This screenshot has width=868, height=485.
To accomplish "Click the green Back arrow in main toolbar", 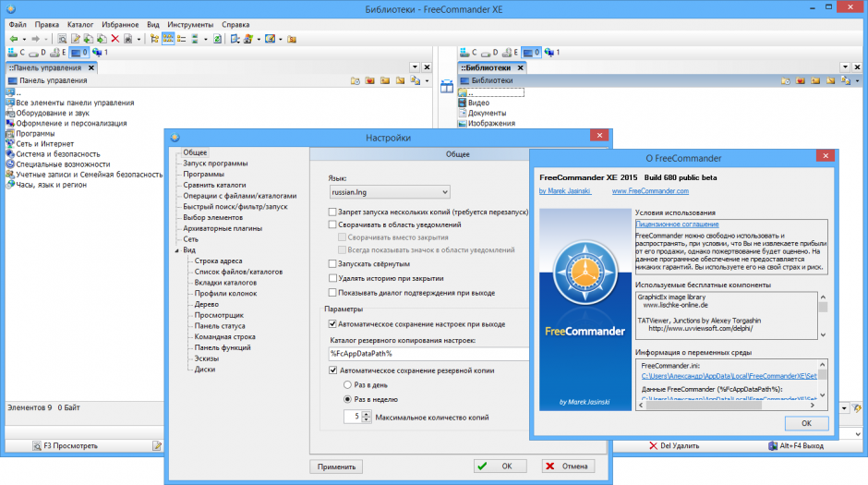I will tap(14, 39).
